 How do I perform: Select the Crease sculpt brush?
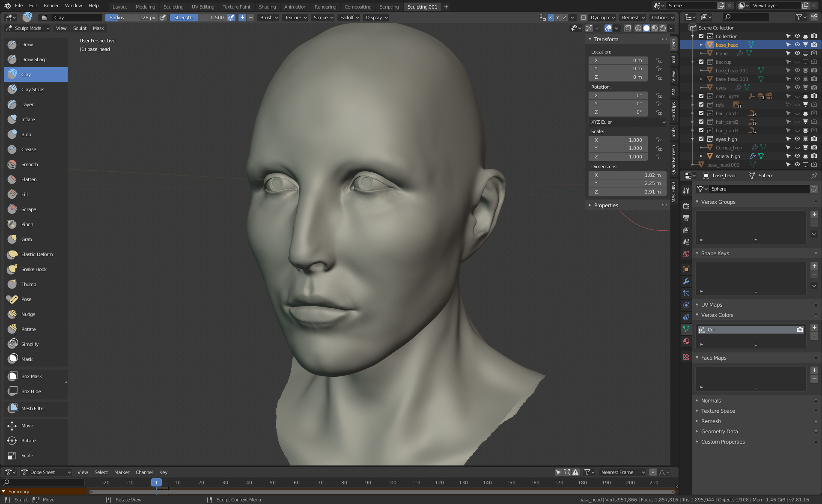pyautogui.click(x=29, y=149)
